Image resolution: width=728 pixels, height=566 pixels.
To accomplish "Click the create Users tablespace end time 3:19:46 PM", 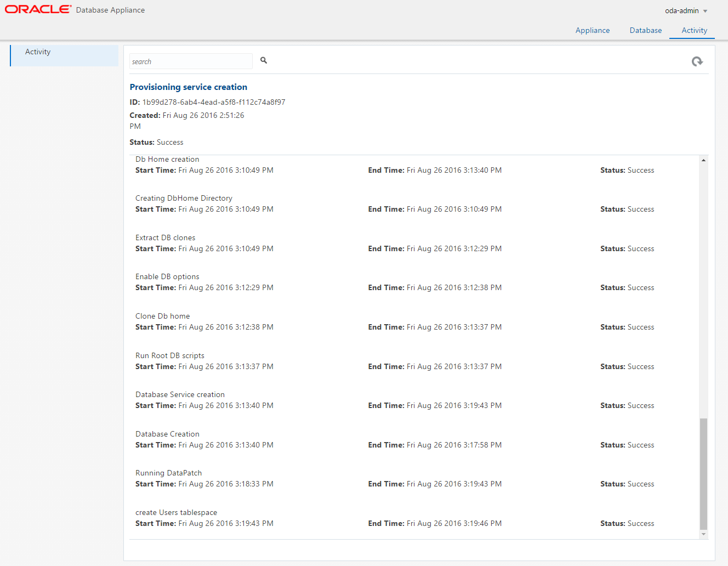I will 454,523.
